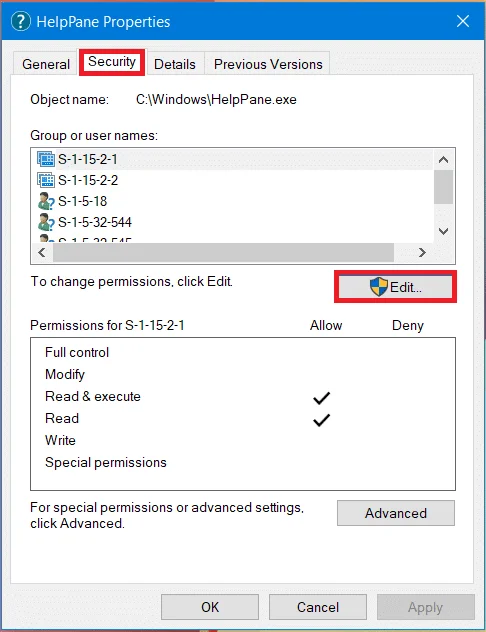Click the S-1-5-18 unknown user icon

pyautogui.click(x=46, y=201)
